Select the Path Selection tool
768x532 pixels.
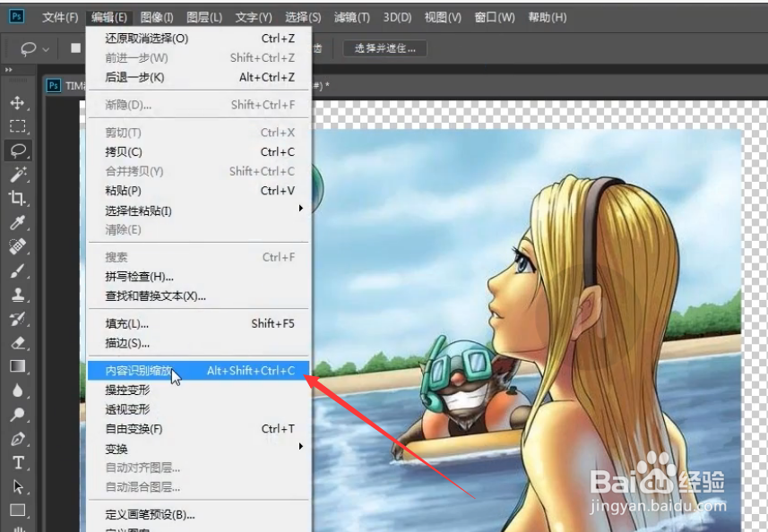point(18,486)
